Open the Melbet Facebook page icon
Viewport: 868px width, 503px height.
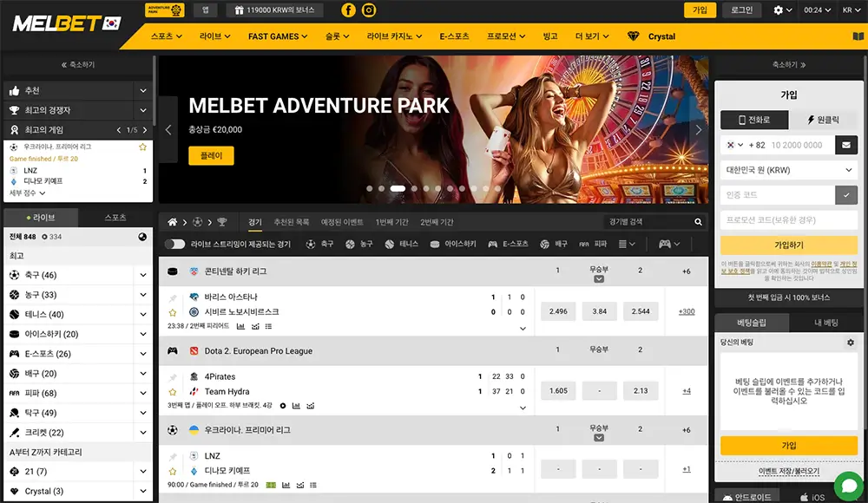click(x=348, y=10)
